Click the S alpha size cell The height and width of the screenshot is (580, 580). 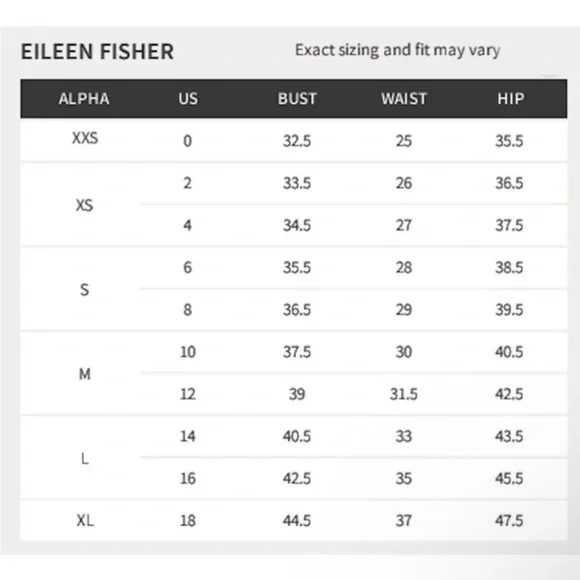click(x=85, y=290)
